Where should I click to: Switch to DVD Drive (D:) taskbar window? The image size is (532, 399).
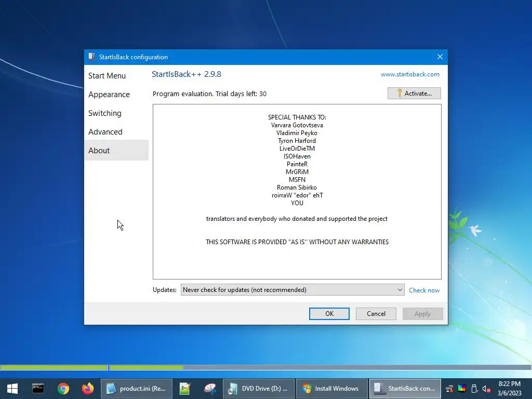click(259, 389)
